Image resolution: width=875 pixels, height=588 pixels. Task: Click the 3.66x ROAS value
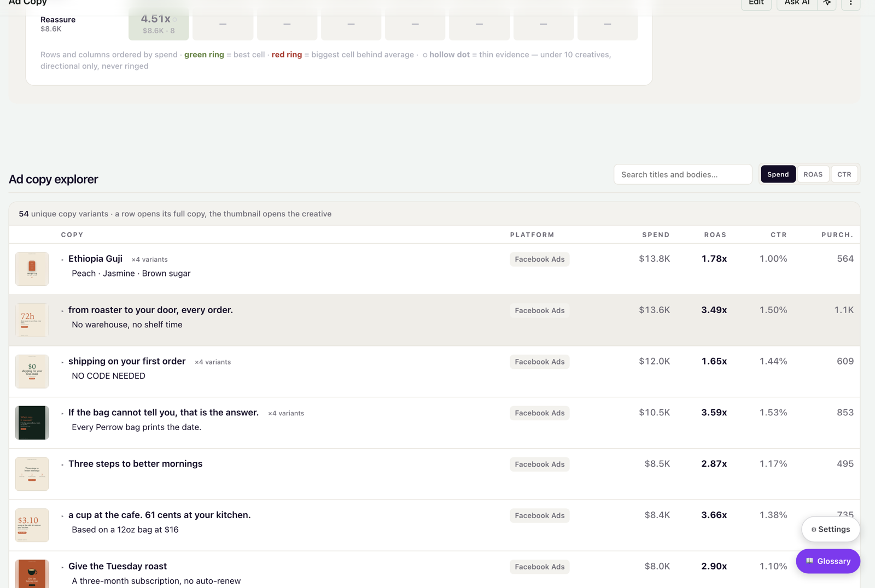(714, 515)
